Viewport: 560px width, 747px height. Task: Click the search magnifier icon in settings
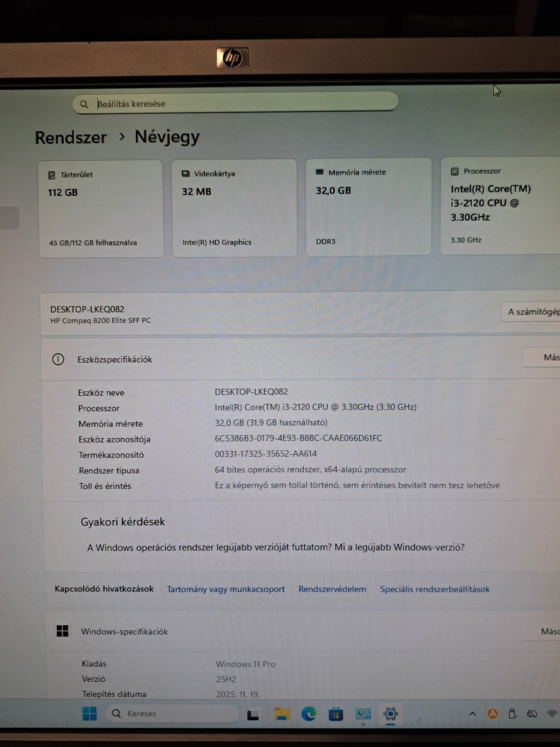click(x=84, y=104)
